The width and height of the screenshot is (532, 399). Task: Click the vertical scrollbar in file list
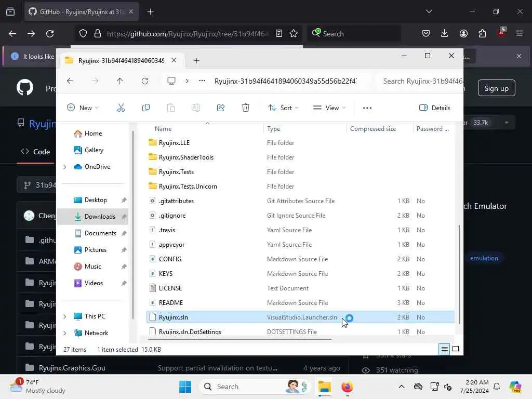click(459, 274)
